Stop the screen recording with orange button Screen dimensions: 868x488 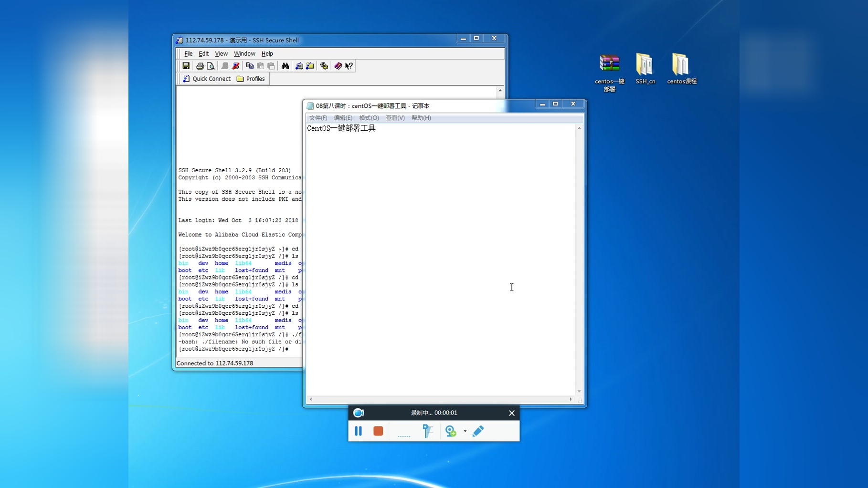click(x=378, y=431)
